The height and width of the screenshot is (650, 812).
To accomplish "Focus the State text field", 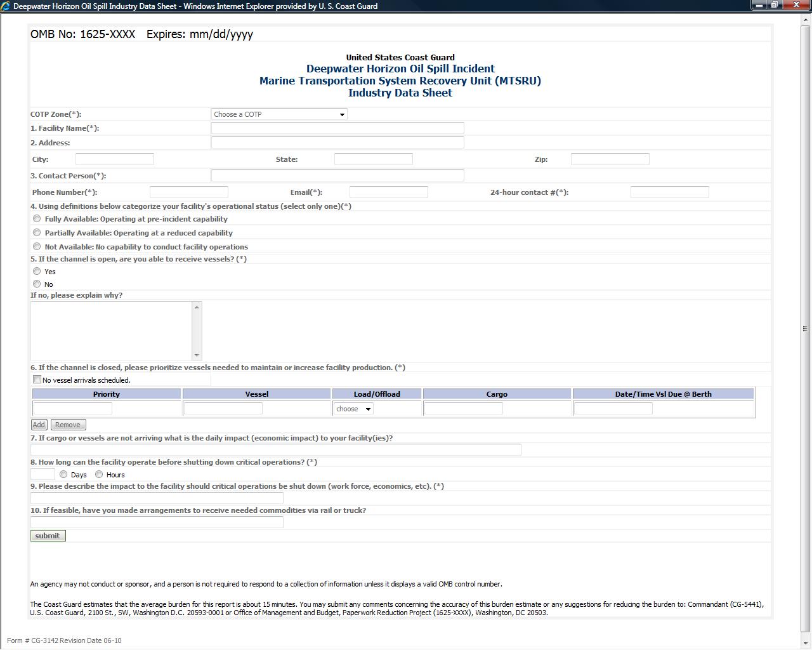I will (x=374, y=159).
